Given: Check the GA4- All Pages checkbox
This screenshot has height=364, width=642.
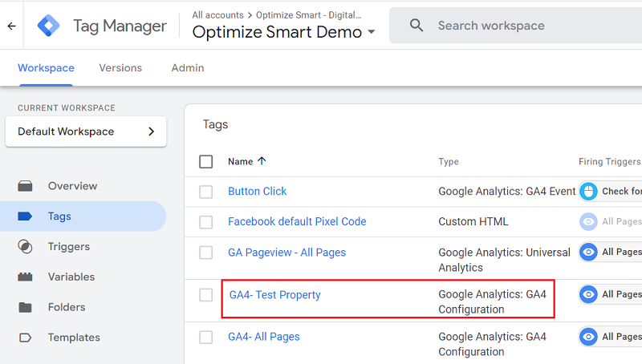Looking at the screenshot, I should pos(206,338).
